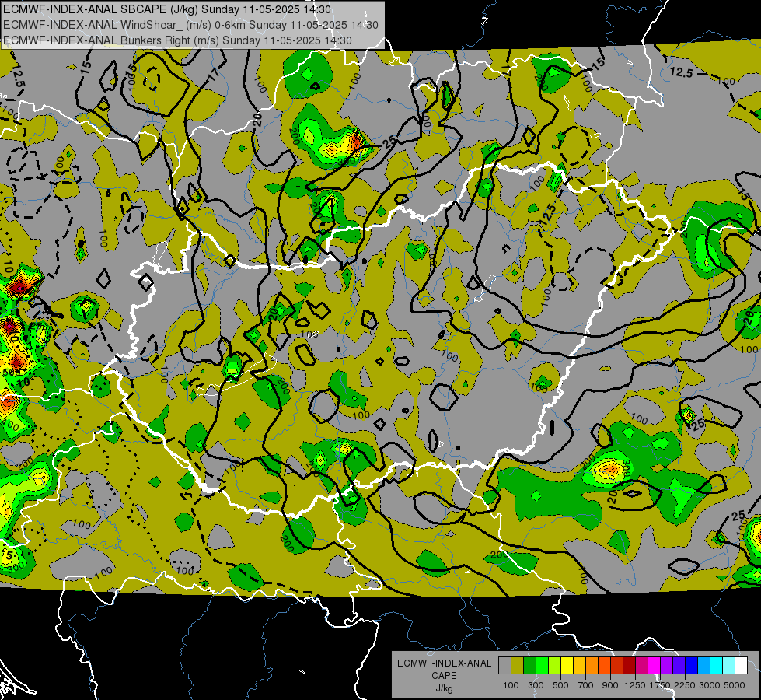Pick the olive swatch in the CAPE legend

518,666
